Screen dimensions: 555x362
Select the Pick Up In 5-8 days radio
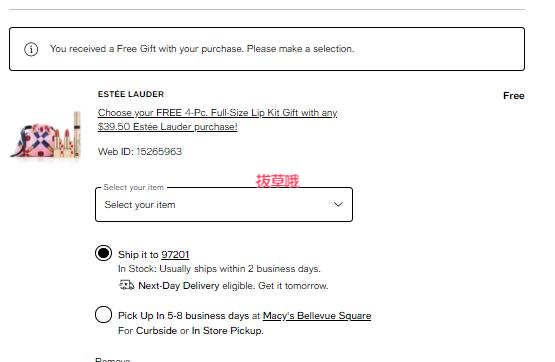click(x=103, y=315)
